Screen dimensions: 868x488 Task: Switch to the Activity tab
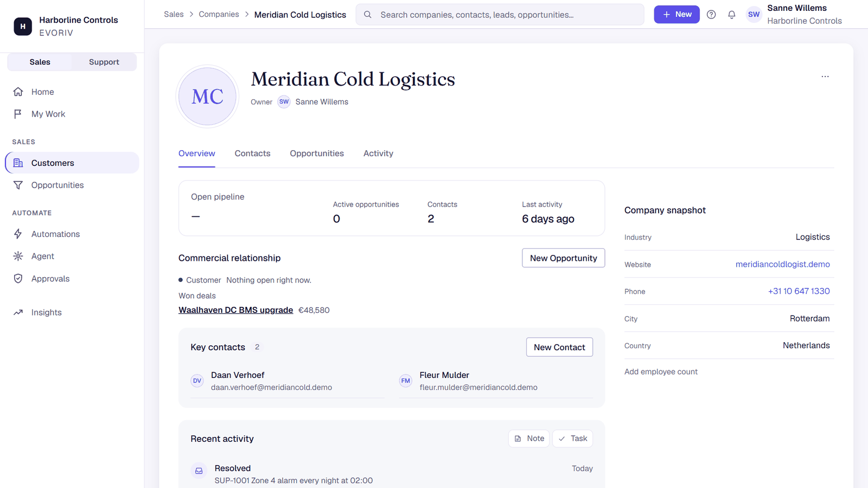click(x=378, y=153)
